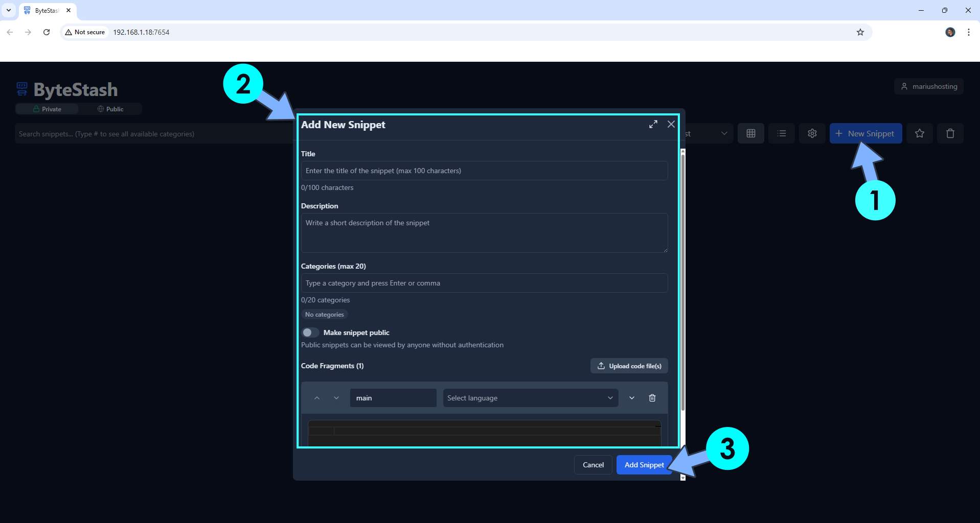Cancel the new snippet dialog
Viewport: 980px width, 523px height.
[x=592, y=465]
